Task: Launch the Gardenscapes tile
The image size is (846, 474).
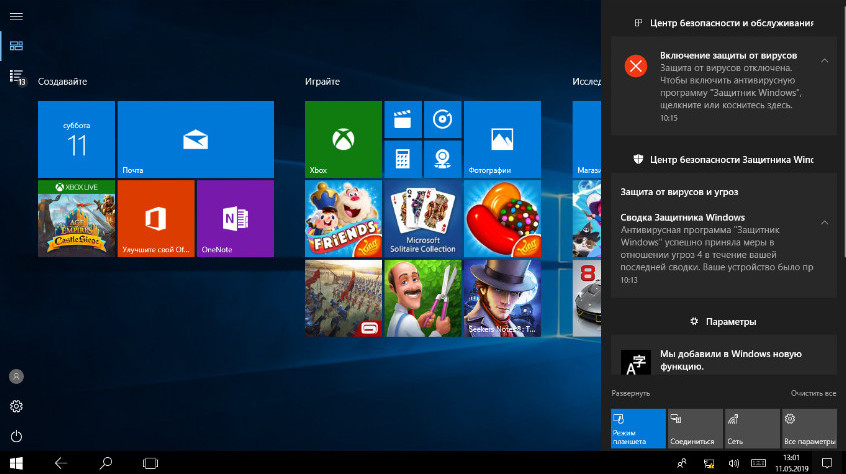Action: [423, 298]
